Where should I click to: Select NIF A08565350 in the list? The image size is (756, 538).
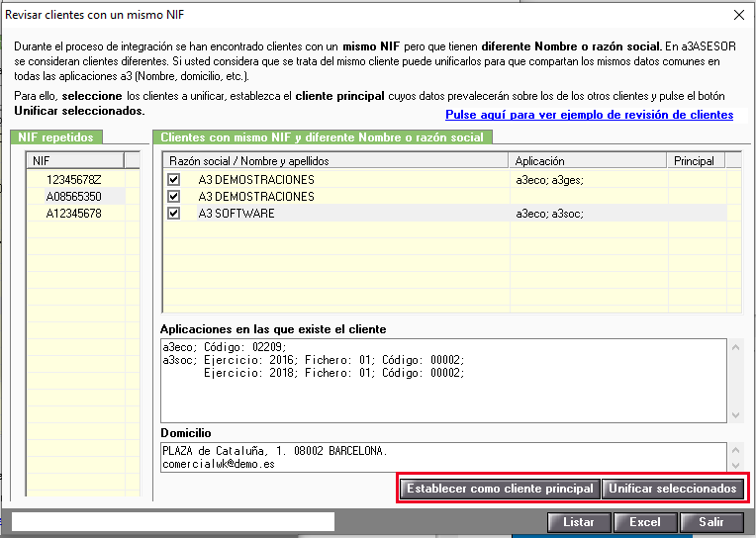point(74,197)
